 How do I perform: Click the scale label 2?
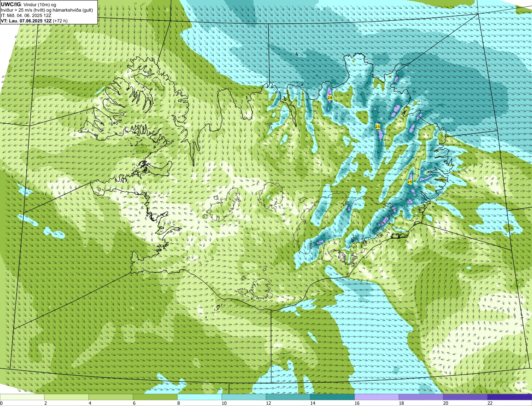tap(45, 403)
